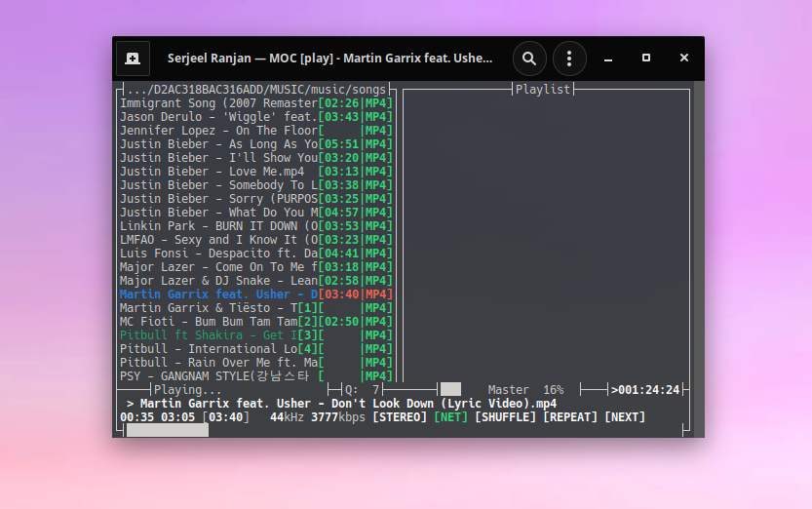Click the terminal vertical scrollbar
The height and width of the screenshot is (509, 812).
[x=699, y=259]
